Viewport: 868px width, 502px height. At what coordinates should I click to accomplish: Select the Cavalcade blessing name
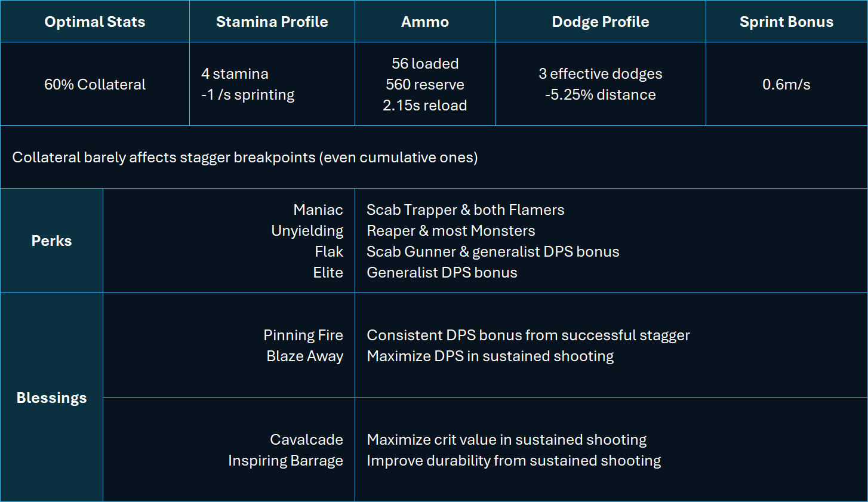tap(306, 439)
